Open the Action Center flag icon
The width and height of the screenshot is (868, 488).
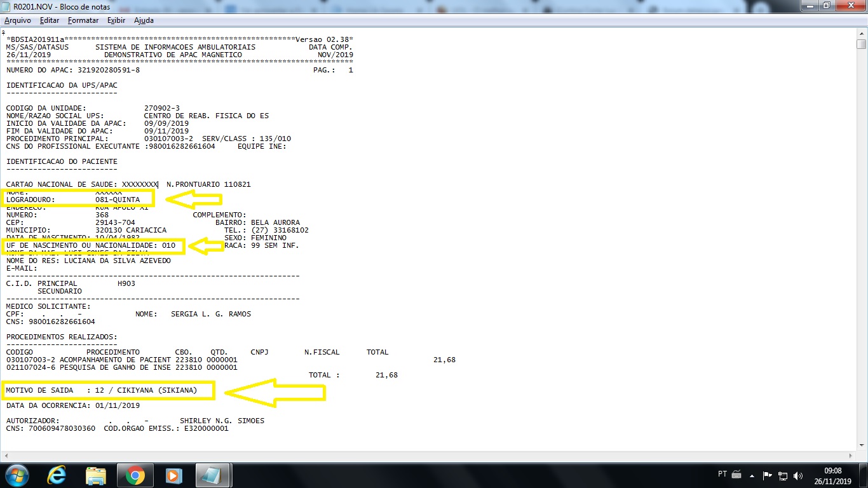coord(768,475)
